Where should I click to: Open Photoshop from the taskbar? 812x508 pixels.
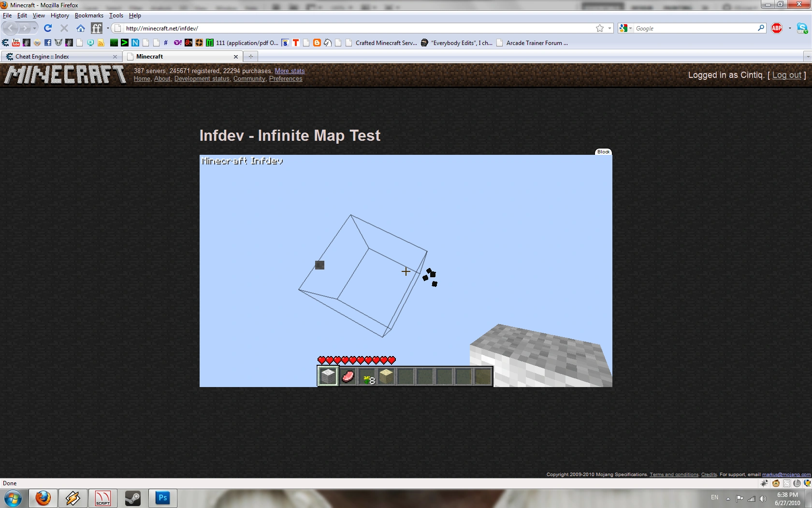[x=162, y=498]
